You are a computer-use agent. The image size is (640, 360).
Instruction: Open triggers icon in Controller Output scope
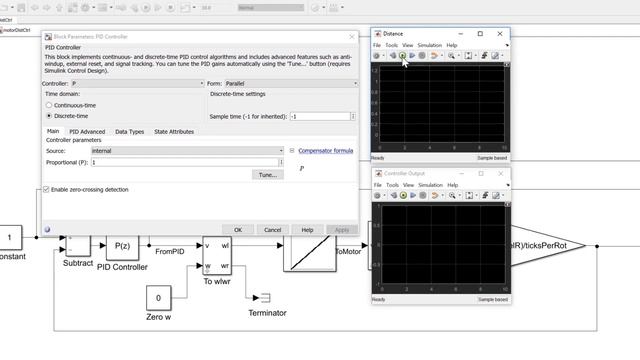(485, 196)
